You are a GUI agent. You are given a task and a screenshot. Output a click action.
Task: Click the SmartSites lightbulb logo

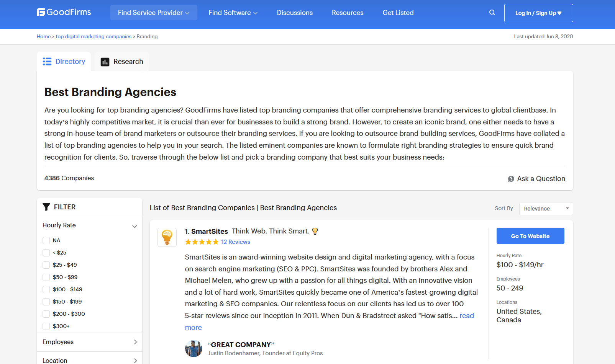point(167,237)
